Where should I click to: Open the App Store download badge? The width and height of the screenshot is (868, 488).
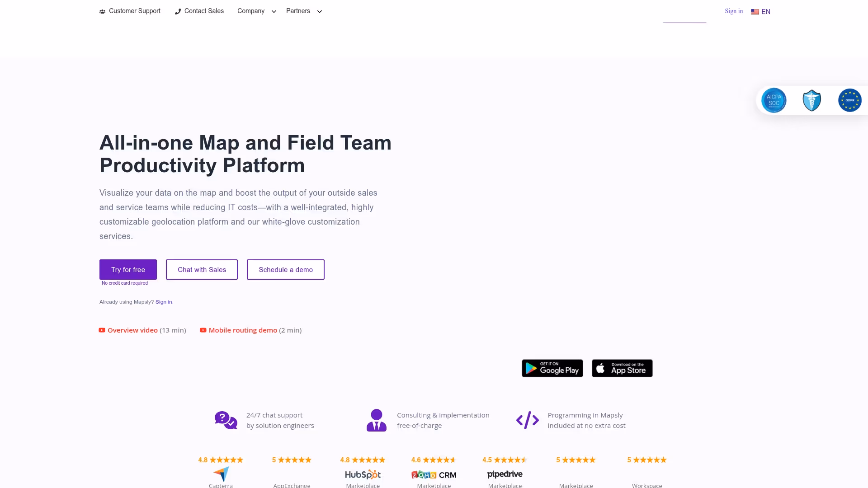point(622,368)
